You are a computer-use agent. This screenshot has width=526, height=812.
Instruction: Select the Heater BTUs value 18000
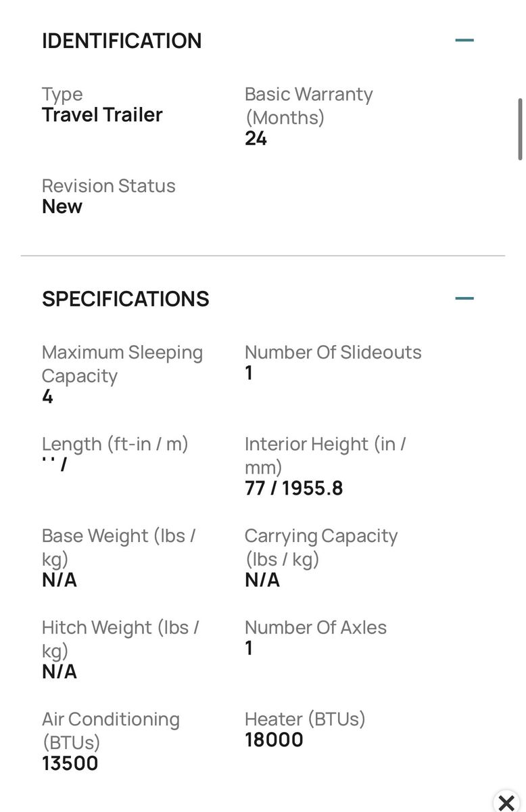274,740
